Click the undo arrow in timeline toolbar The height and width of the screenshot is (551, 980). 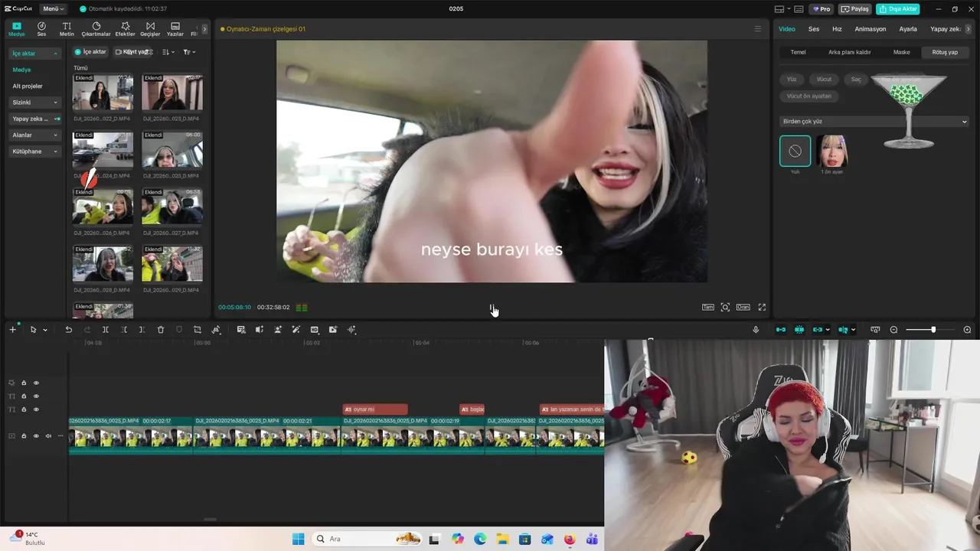[68, 330]
